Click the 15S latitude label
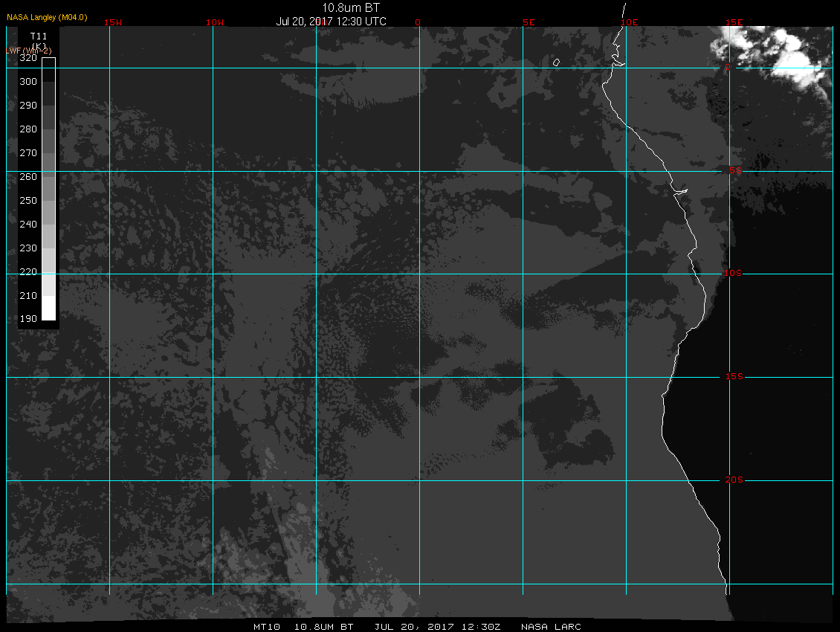Viewport: 840px width, 632px height. [734, 376]
